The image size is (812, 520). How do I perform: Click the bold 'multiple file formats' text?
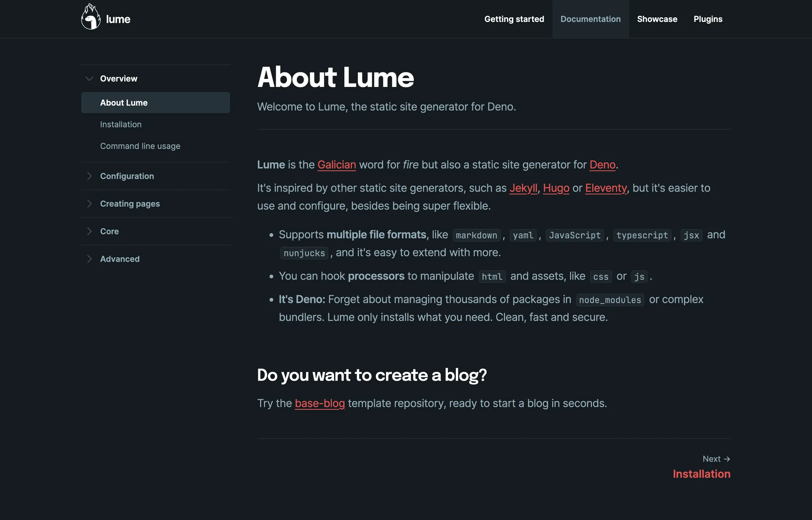point(376,235)
